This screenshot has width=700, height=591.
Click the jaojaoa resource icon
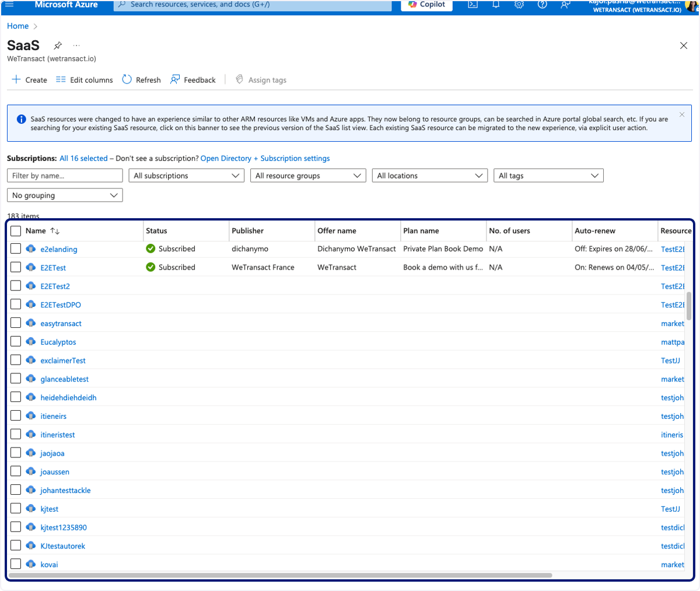tap(32, 453)
